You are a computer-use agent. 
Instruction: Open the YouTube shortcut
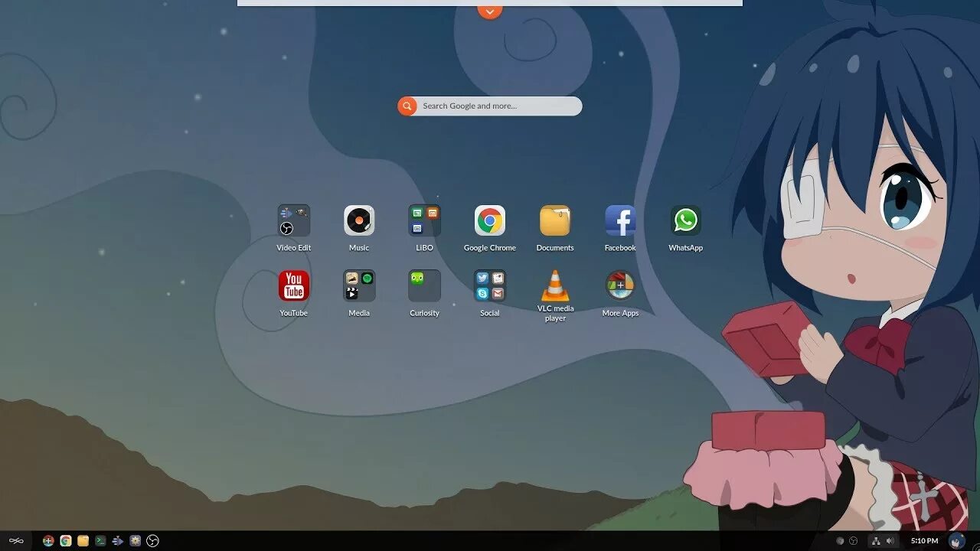pos(294,285)
